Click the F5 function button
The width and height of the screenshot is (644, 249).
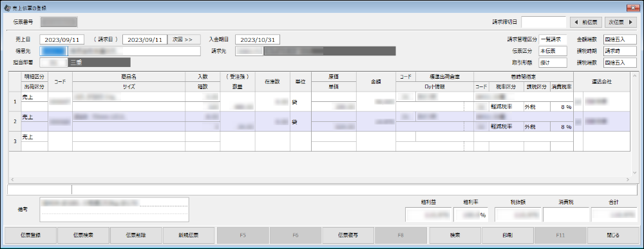[243, 235]
